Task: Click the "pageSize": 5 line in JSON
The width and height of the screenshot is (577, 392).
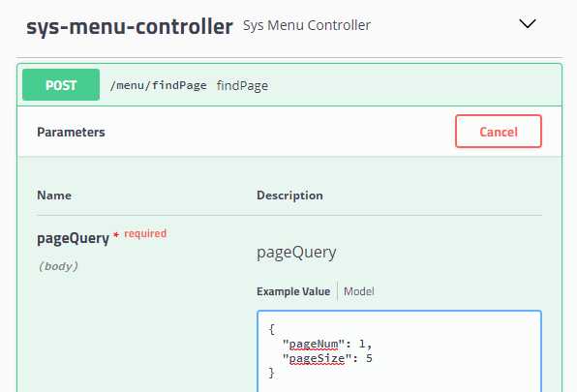Action: (x=327, y=358)
